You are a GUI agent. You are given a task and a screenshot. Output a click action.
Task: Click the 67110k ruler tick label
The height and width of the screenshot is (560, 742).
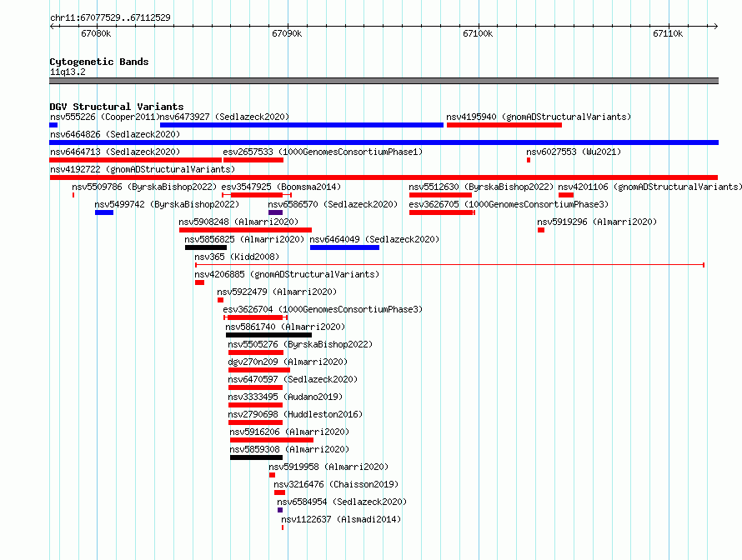tap(668, 33)
